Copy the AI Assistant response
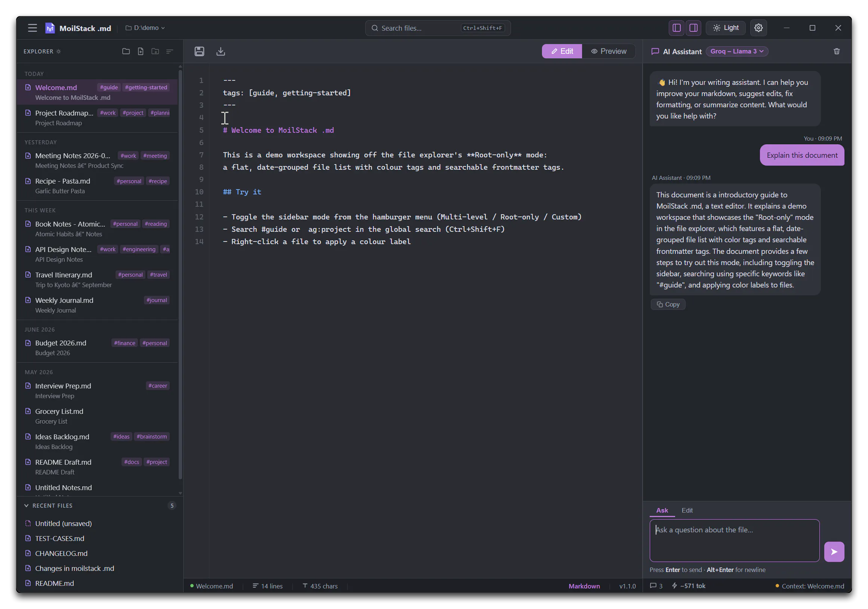Viewport: 868px width, 609px height. (x=668, y=304)
